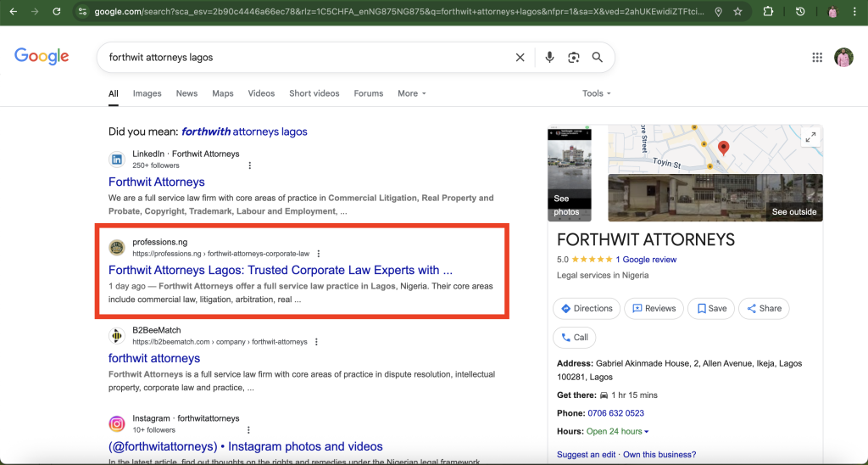This screenshot has height=465, width=868.
Task: Click the See photos thumbnail
Action: click(569, 173)
